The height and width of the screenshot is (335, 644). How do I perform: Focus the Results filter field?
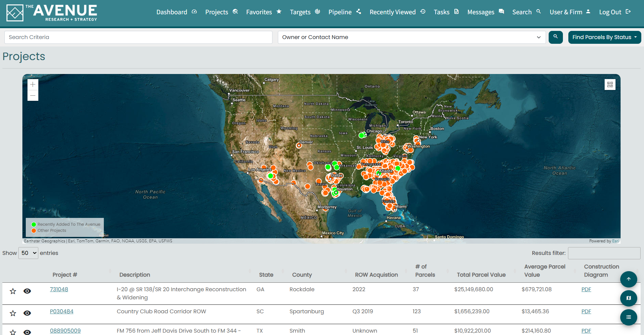pyautogui.click(x=604, y=253)
